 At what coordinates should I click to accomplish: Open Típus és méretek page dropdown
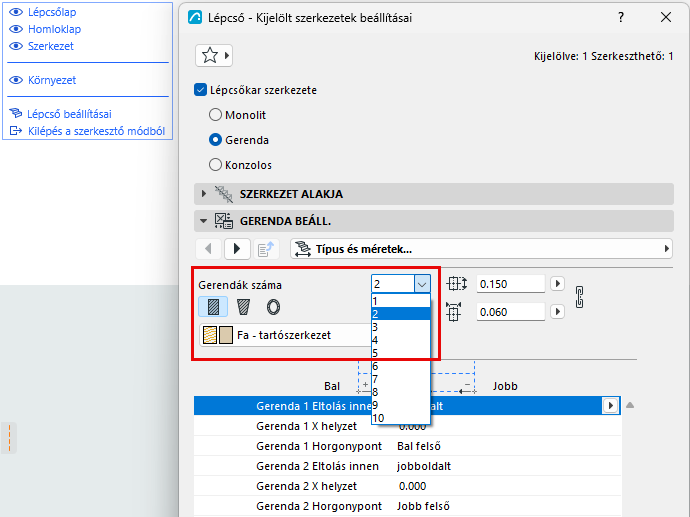pyautogui.click(x=481, y=249)
